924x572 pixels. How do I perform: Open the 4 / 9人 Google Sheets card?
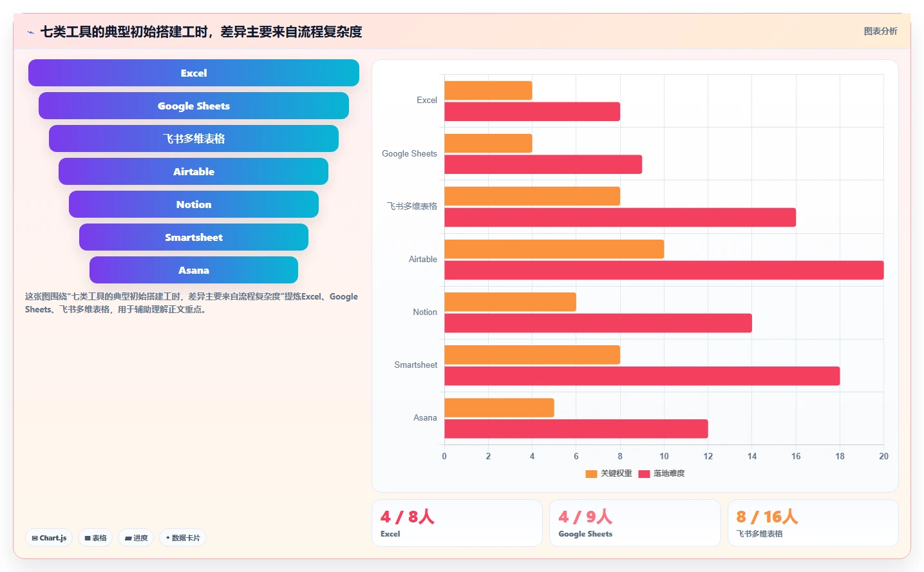point(635,523)
